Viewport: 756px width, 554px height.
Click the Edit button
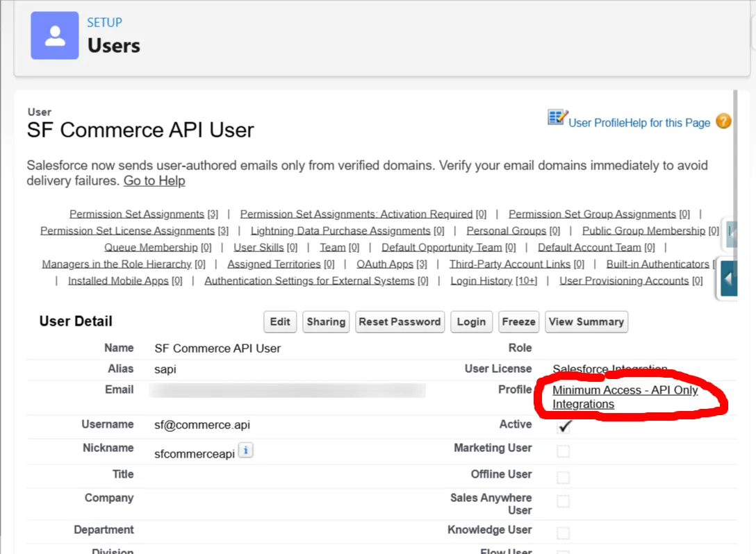coord(280,322)
